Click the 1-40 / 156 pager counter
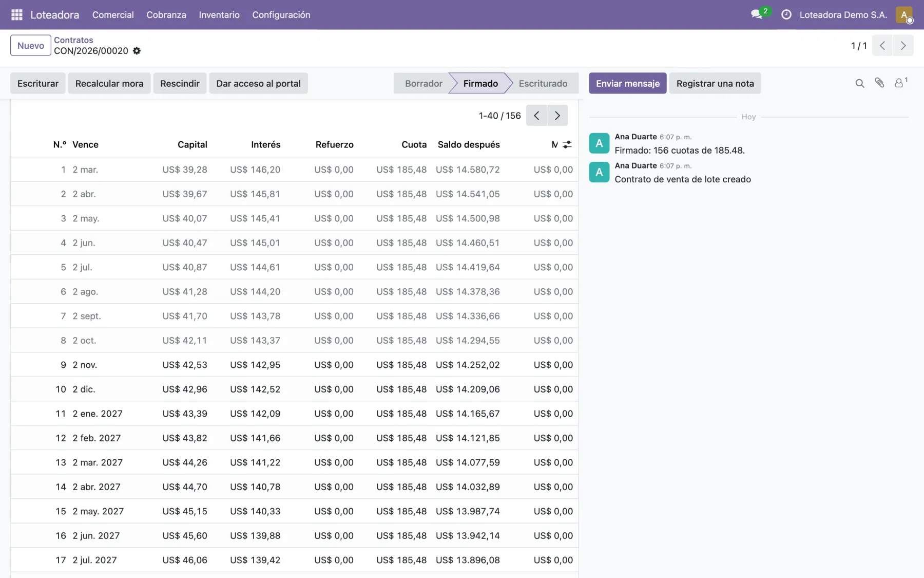Image resolution: width=924 pixels, height=578 pixels. [x=499, y=116]
